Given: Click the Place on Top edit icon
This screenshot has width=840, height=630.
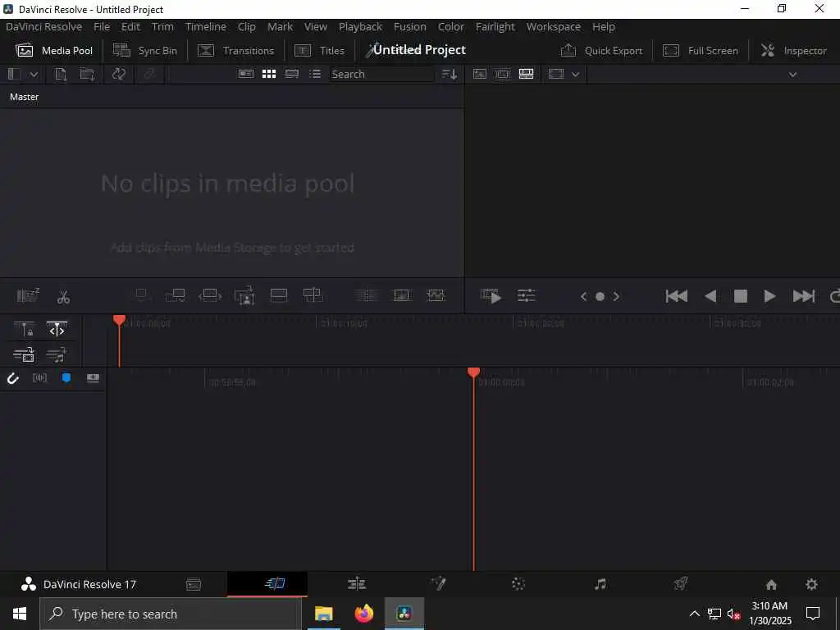Looking at the screenshot, I should click(279, 295).
